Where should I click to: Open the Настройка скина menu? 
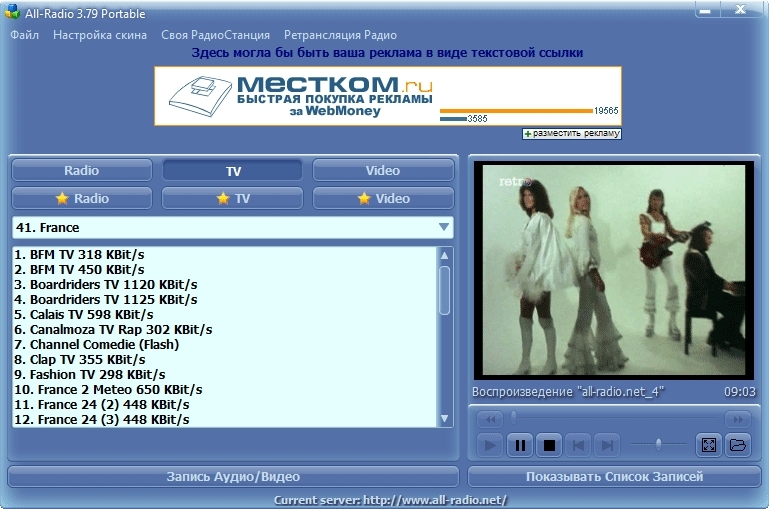100,35
